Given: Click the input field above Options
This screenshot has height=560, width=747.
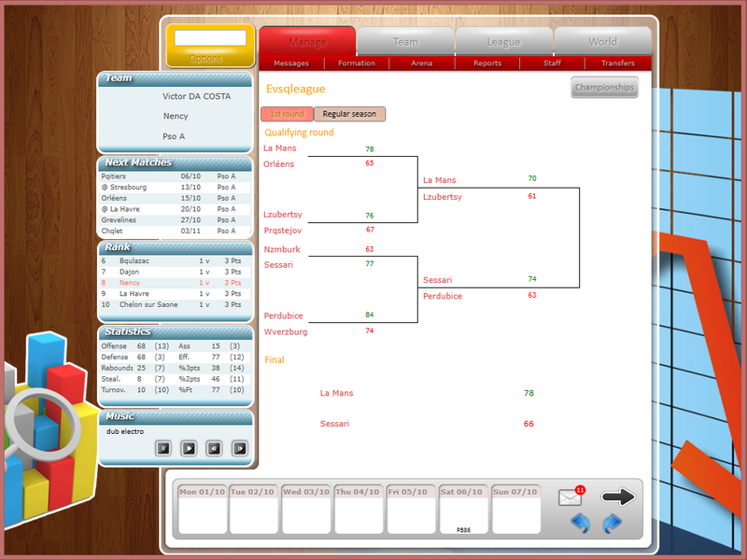Looking at the screenshot, I should tap(210, 37).
